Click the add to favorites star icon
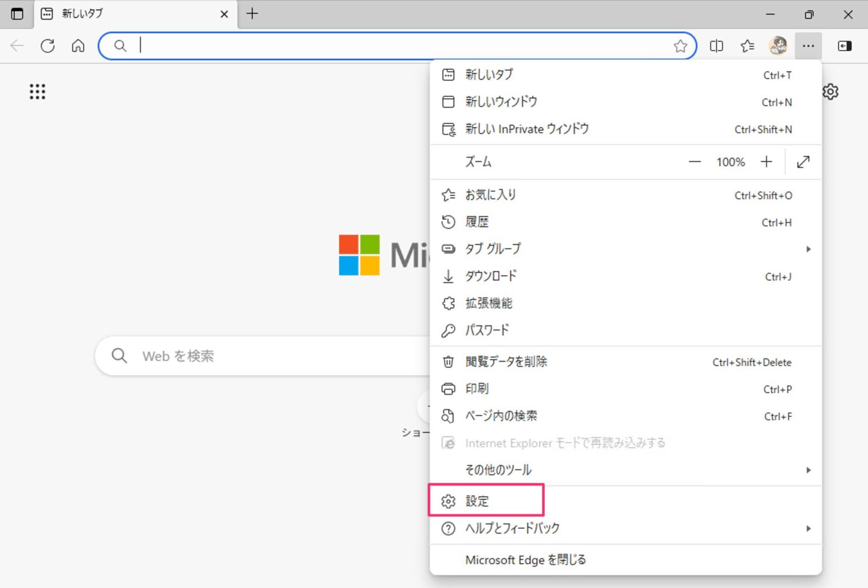This screenshot has width=868, height=588. tap(681, 46)
